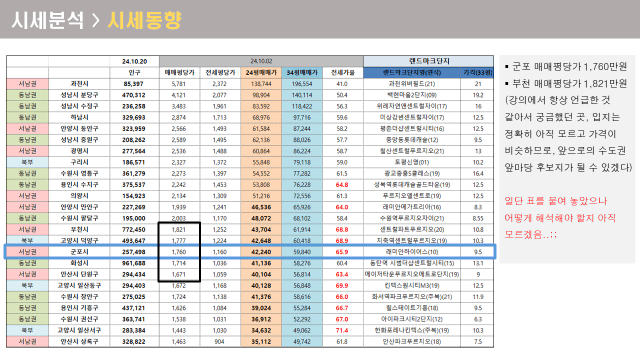The image size is (640, 360).
Task: Click landmark cell '킨텍스원시티M3(19)'
Action: pyautogui.click(x=412, y=286)
